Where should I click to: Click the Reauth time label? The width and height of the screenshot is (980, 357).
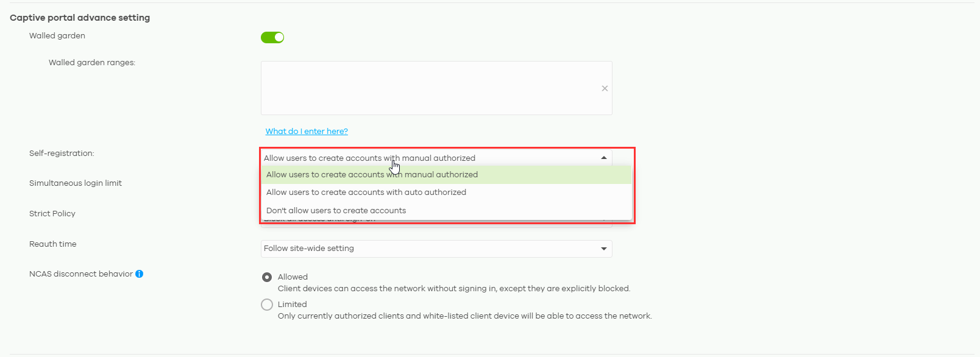pos(53,244)
